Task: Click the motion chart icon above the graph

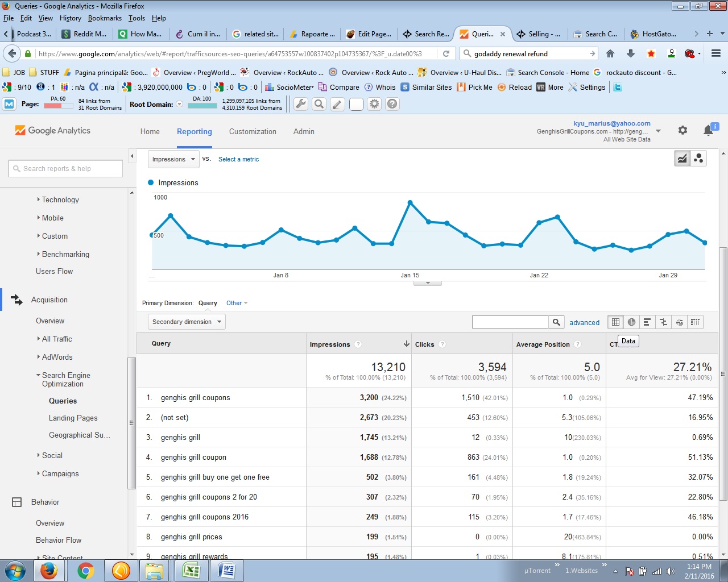Action: [x=698, y=159]
